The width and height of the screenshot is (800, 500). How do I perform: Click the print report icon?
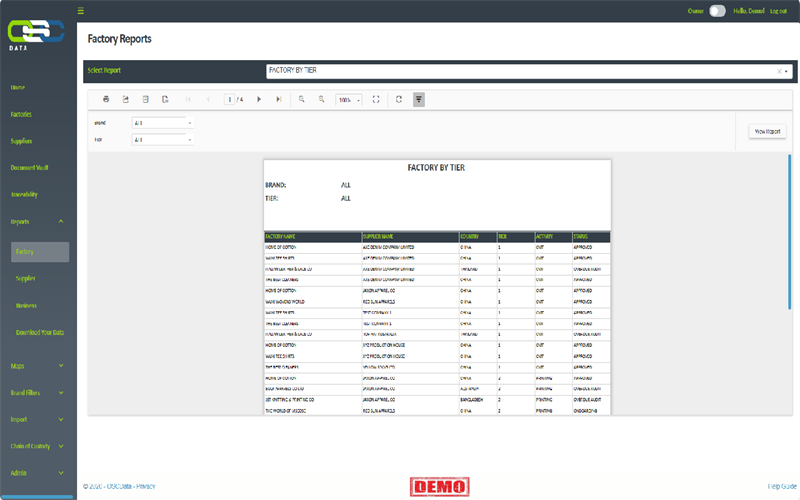(x=106, y=99)
